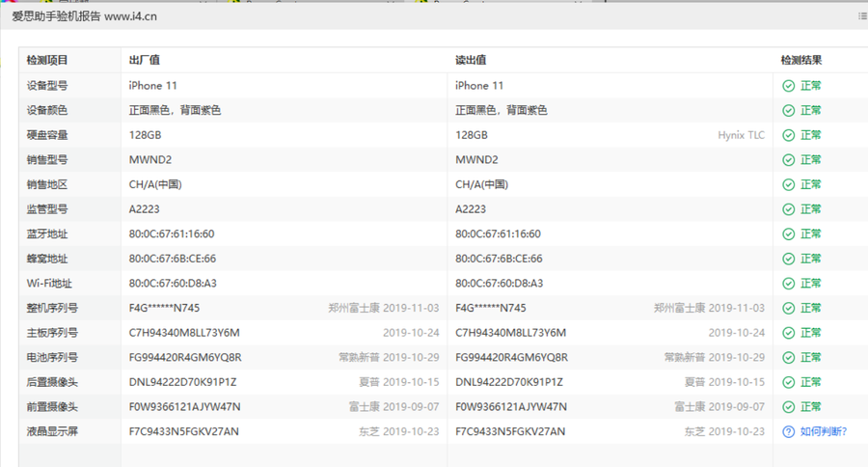Click the green check icon in 销售地区 row
868x467 pixels.
(788, 184)
